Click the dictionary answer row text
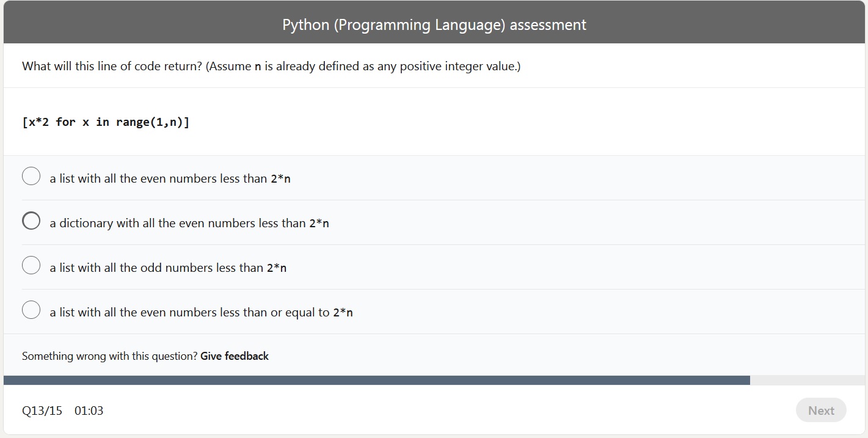Screen dimensions: 868x438 (189, 223)
